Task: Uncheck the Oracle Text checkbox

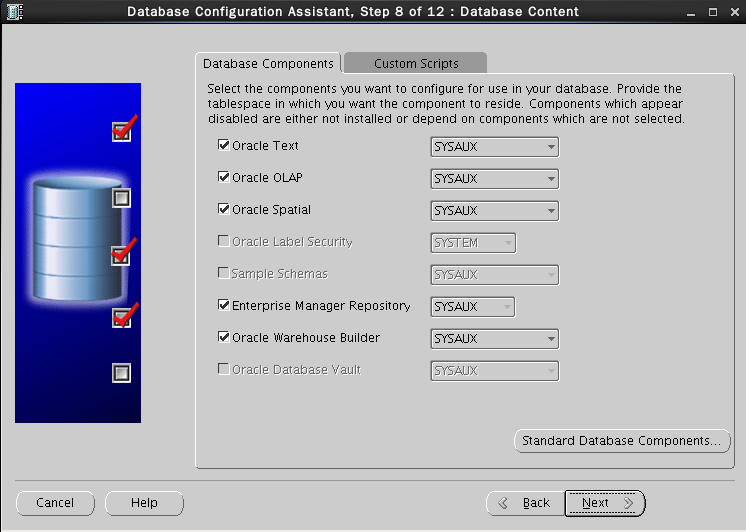Action: pyautogui.click(x=224, y=146)
